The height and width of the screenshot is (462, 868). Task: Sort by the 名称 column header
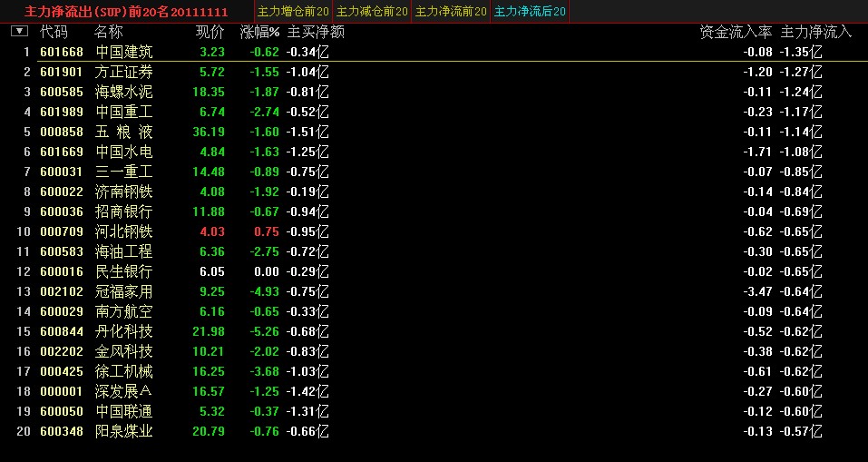[x=109, y=32]
